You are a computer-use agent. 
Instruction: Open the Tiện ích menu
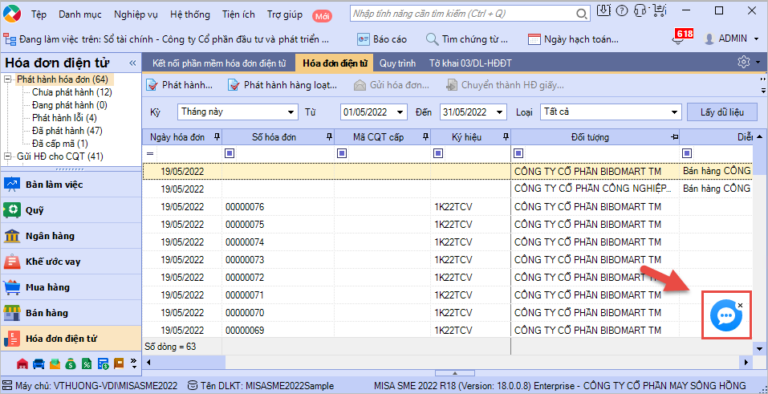coord(239,14)
